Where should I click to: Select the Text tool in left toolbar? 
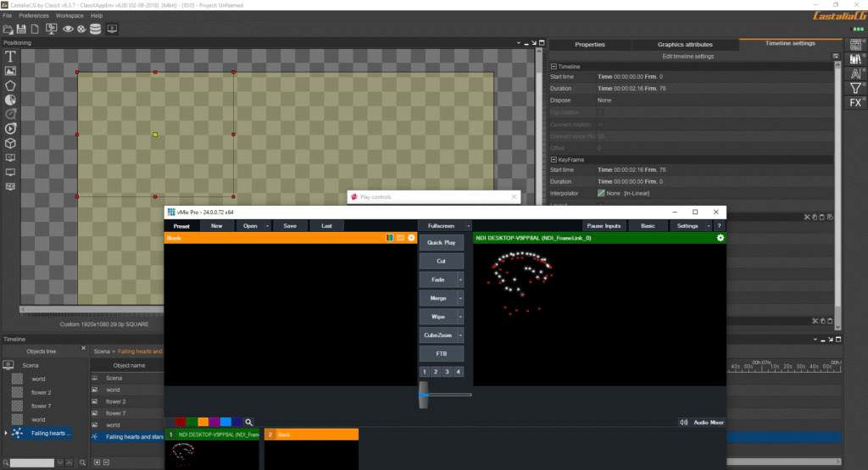[11, 56]
